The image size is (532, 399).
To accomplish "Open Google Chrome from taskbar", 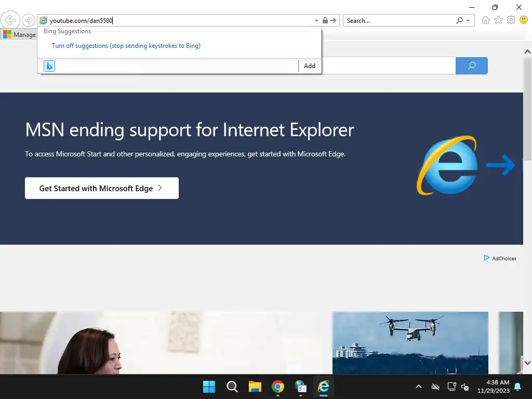I will (278, 387).
